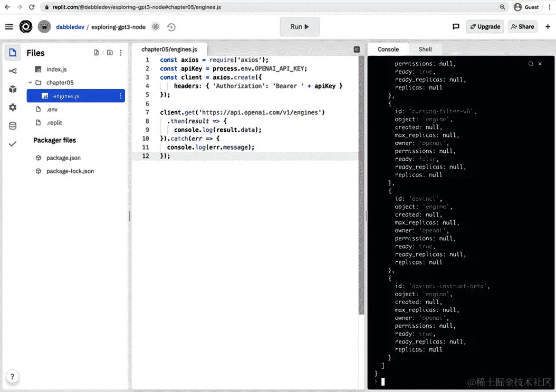The image size is (556, 392).
Task: Open the workspace history icon beside project name
Action: pos(171,26)
